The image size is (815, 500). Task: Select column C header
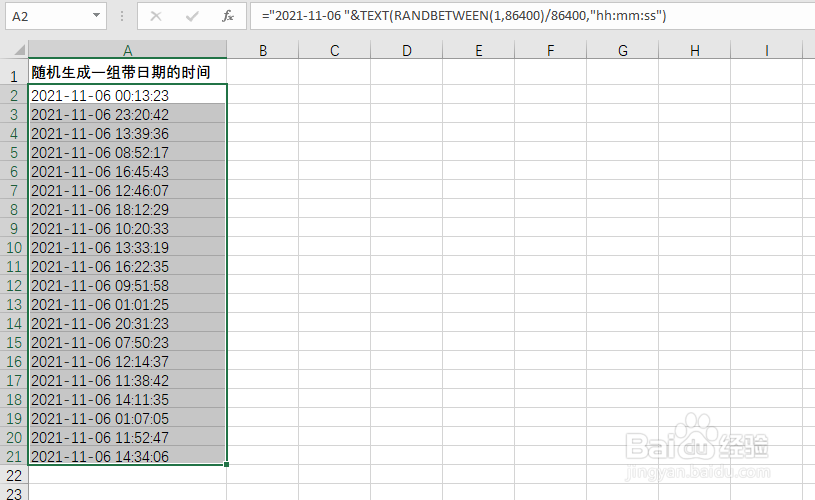[334, 50]
